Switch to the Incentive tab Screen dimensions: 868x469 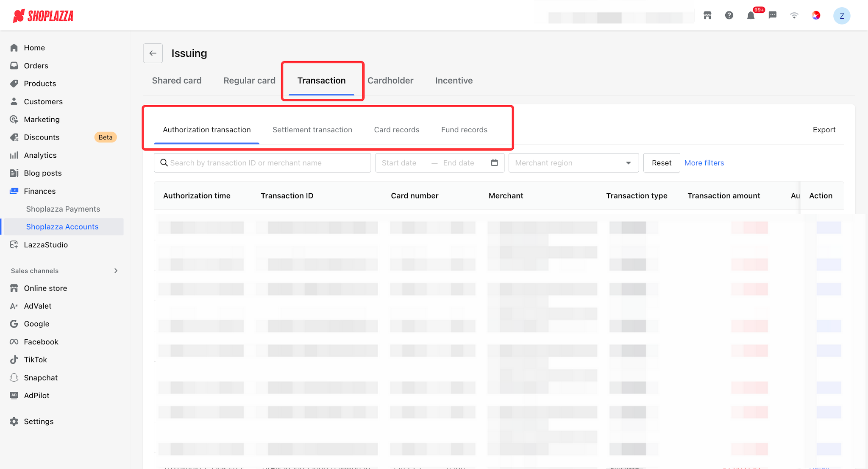tap(454, 81)
